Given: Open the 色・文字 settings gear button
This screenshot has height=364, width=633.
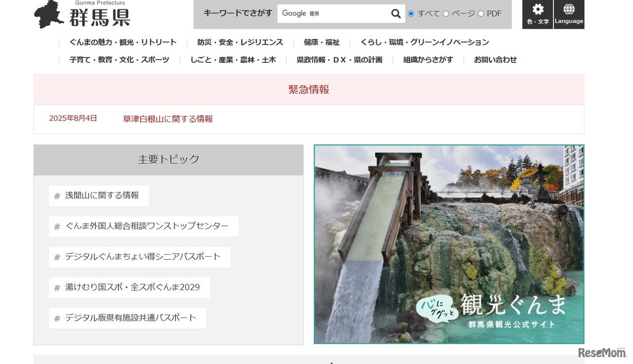Looking at the screenshot, I should pyautogui.click(x=538, y=14).
